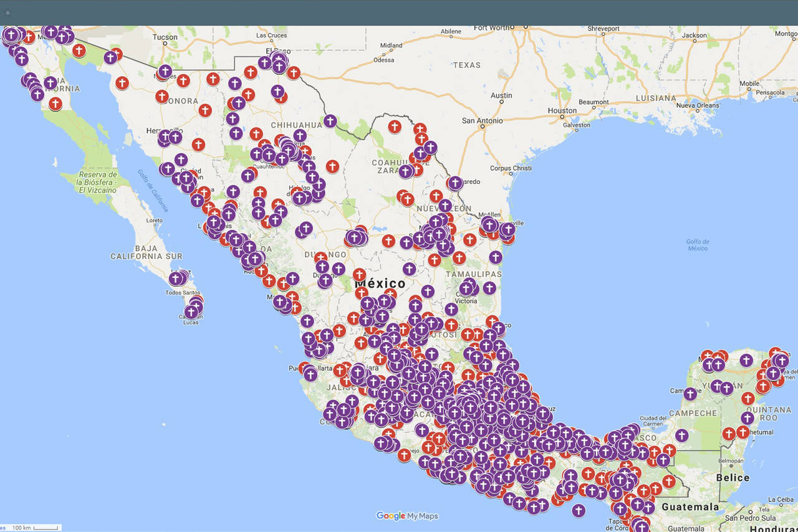Click the purple cross marker beside Campeche city
The image size is (798, 532).
coord(690,394)
